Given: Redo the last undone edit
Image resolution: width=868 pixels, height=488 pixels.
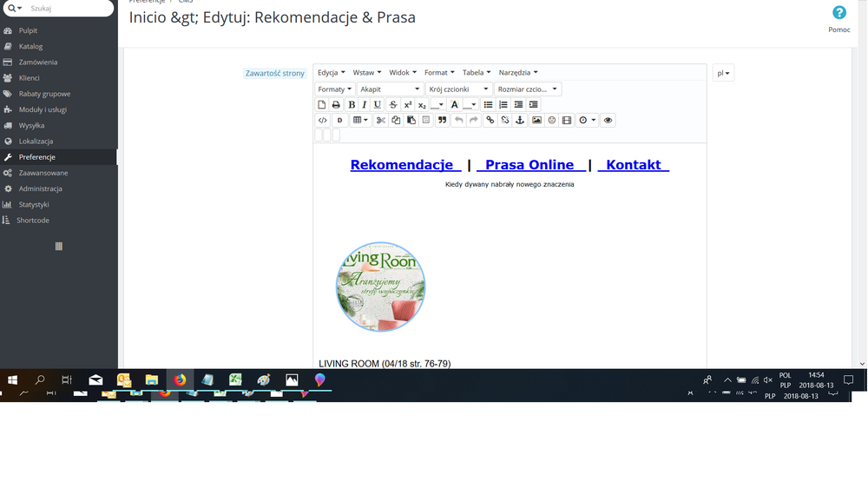Looking at the screenshot, I should click(x=473, y=120).
